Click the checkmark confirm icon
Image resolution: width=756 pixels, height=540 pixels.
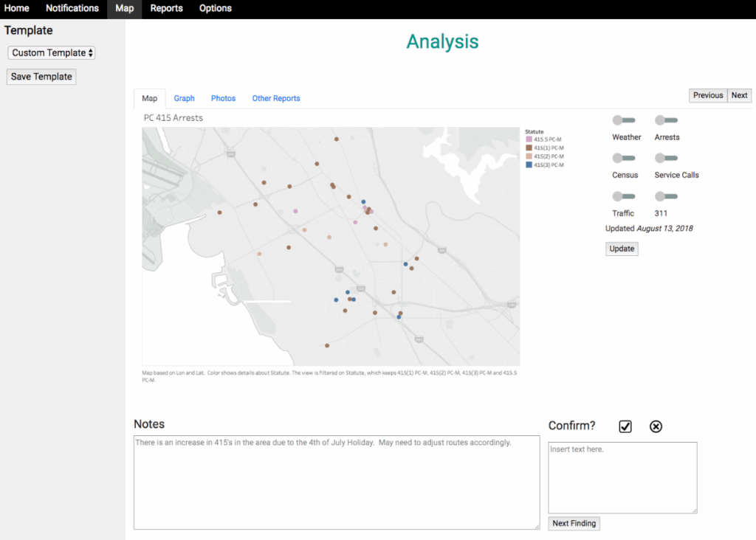point(625,426)
